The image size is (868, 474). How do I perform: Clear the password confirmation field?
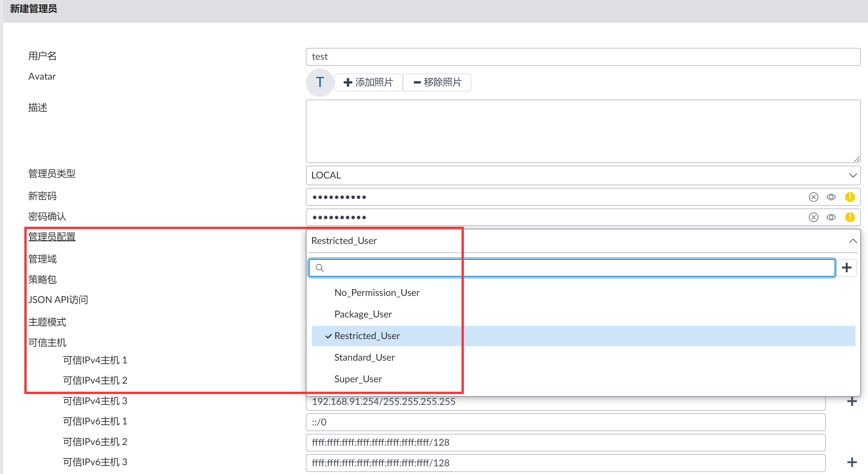[x=813, y=217]
